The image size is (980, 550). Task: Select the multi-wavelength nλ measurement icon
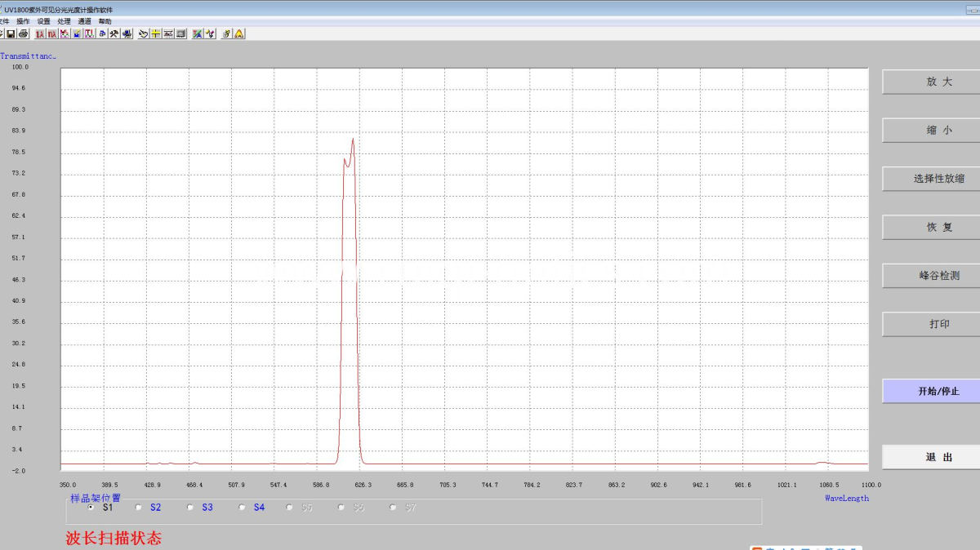[52, 33]
